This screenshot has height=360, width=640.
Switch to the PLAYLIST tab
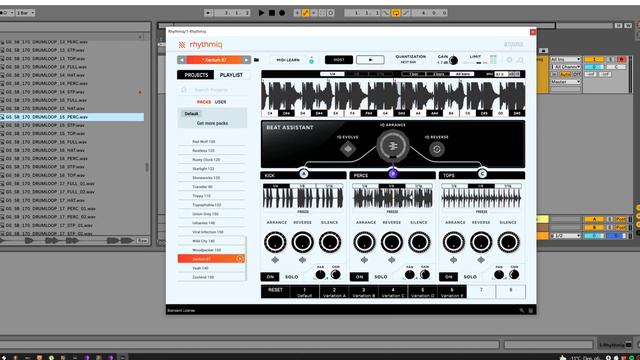231,75
